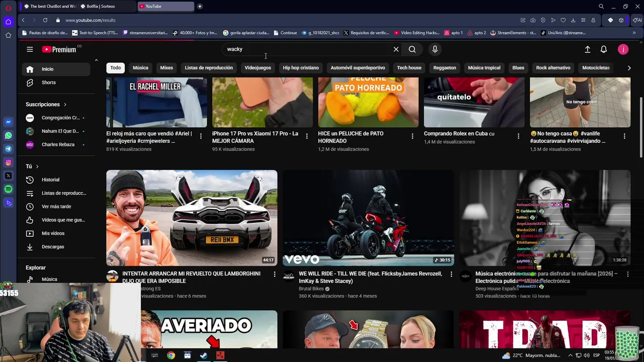Open Telegram in the Opera sidebar
The height and width of the screenshot is (362, 644).
pos(9,149)
